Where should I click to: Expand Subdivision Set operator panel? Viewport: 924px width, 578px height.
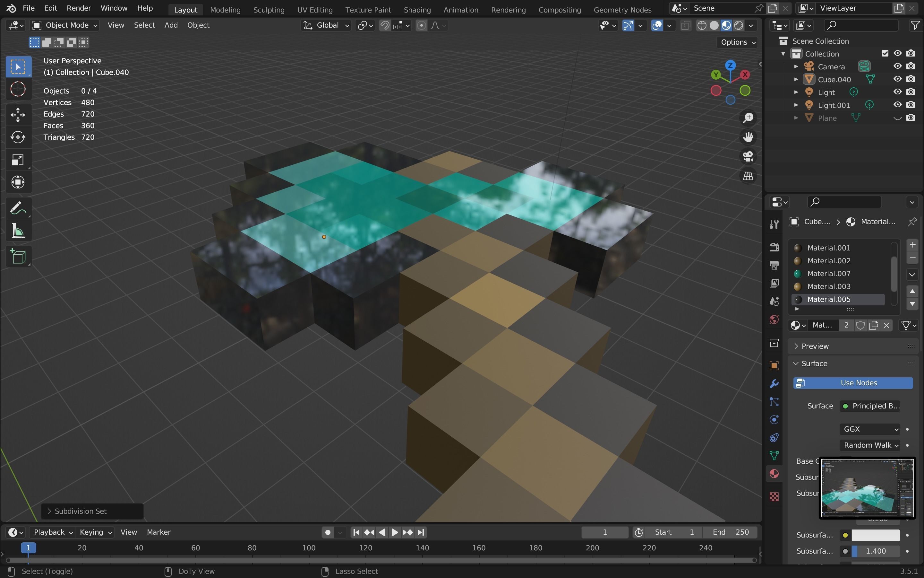click(92, 511)
